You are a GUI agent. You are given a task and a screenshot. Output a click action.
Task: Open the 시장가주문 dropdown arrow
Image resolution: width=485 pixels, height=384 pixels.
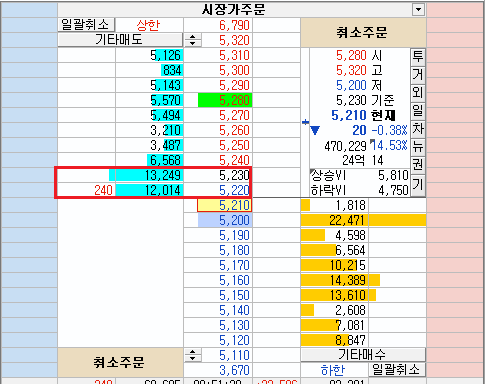point(418,9)
